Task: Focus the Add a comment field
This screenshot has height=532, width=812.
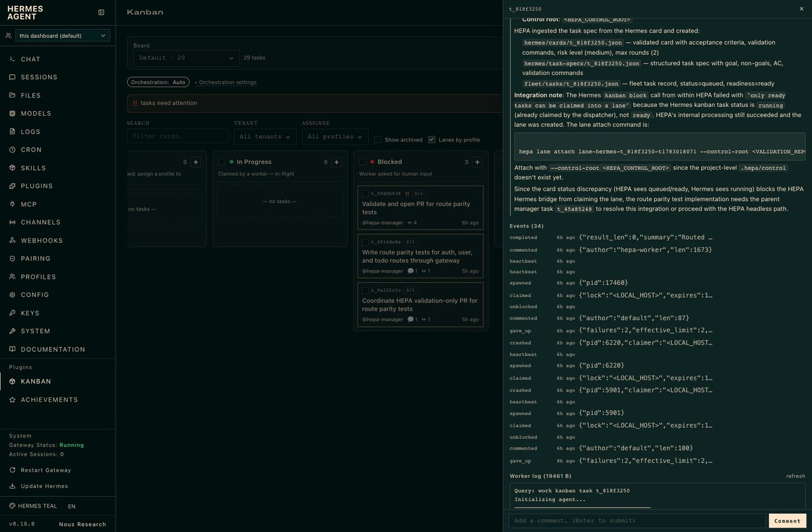Action: [x=637, y=520]
